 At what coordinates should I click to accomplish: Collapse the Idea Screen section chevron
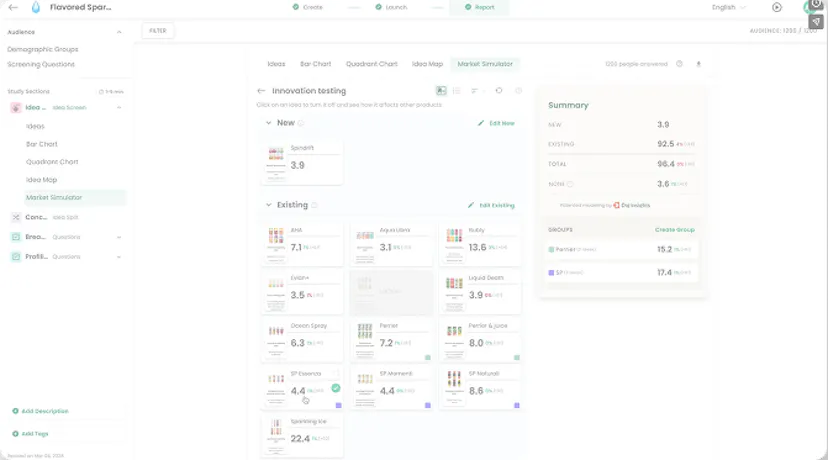pyautogui.click(x=119, y=108)
